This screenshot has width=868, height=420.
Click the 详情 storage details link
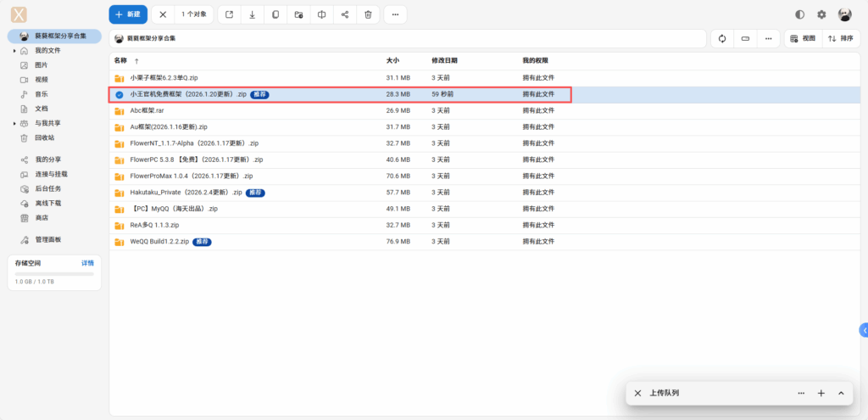coord(87,263)
